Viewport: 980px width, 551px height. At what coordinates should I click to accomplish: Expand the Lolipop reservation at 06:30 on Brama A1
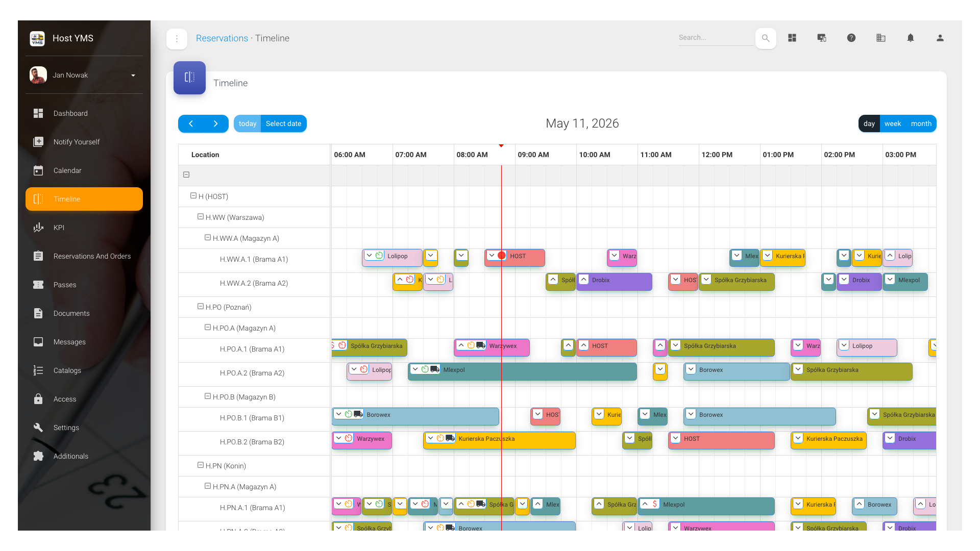coord(370,256)
